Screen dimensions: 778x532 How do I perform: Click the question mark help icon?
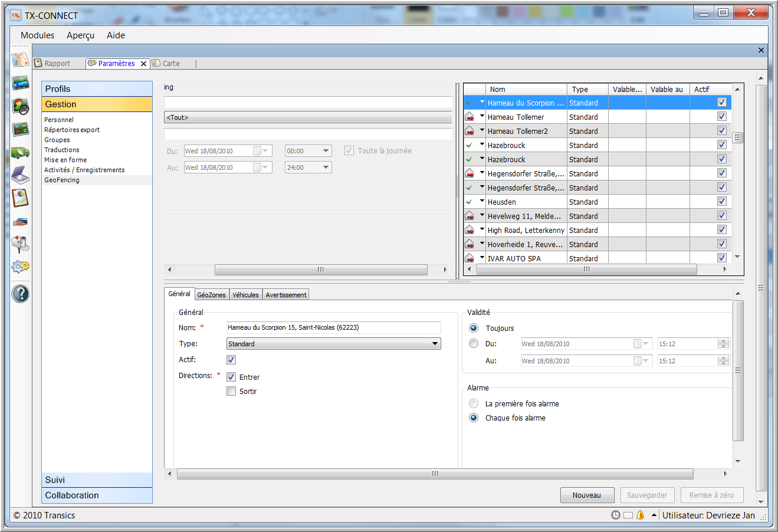click(x=20, y=294)
